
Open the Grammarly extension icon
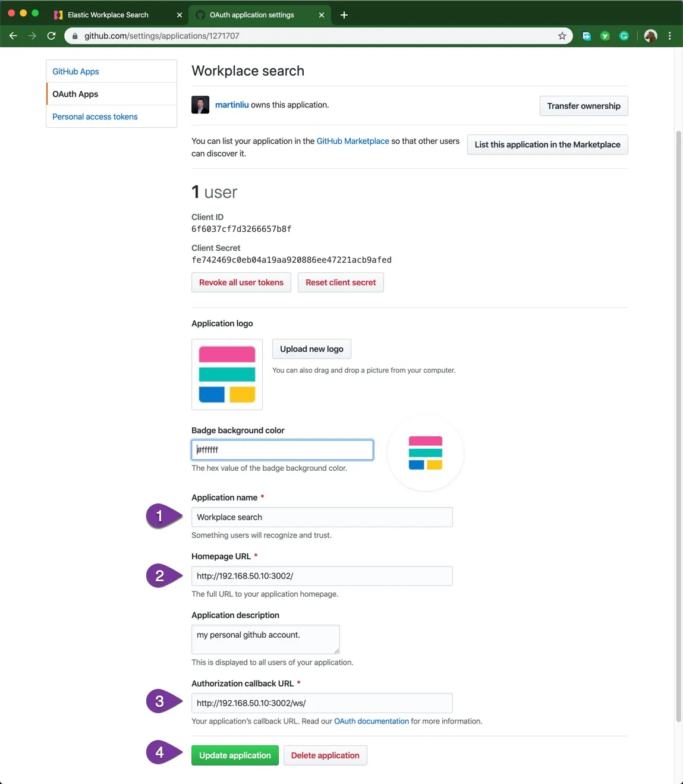(x=624, y=36)
